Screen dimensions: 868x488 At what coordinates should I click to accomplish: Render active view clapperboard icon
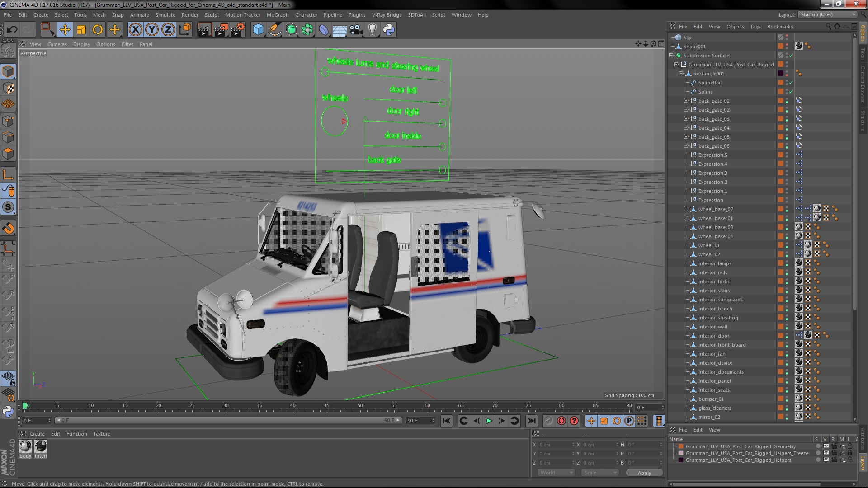coord(204,30)
